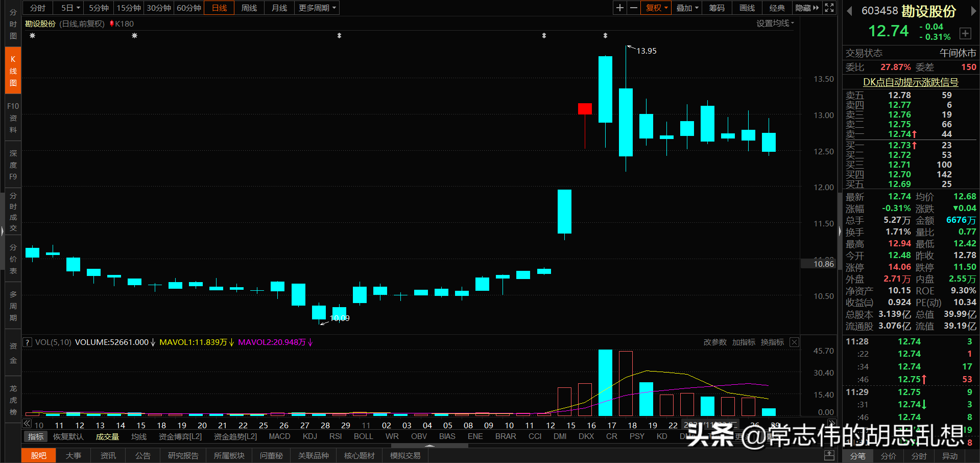Open the 股吧 bottom tab

click(39, 455)
